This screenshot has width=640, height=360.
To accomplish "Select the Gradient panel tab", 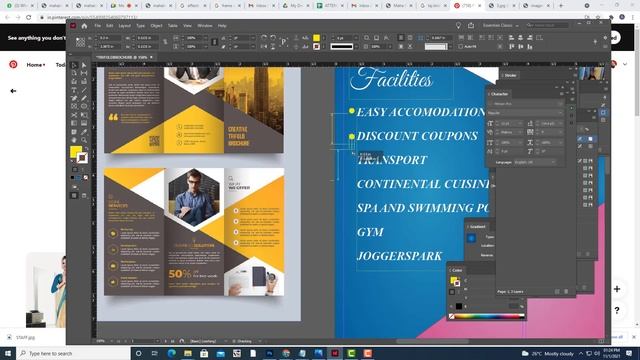I will point(476,227).
